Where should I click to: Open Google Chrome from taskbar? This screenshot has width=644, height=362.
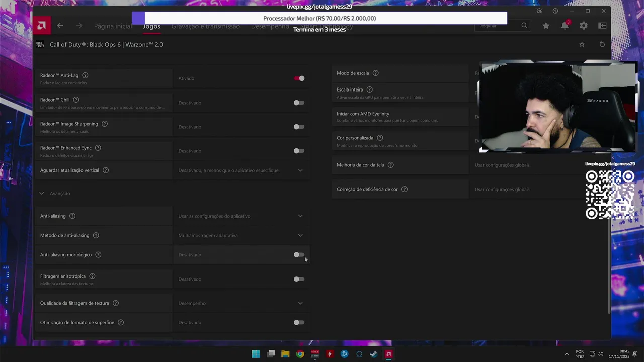pos(300,354)
